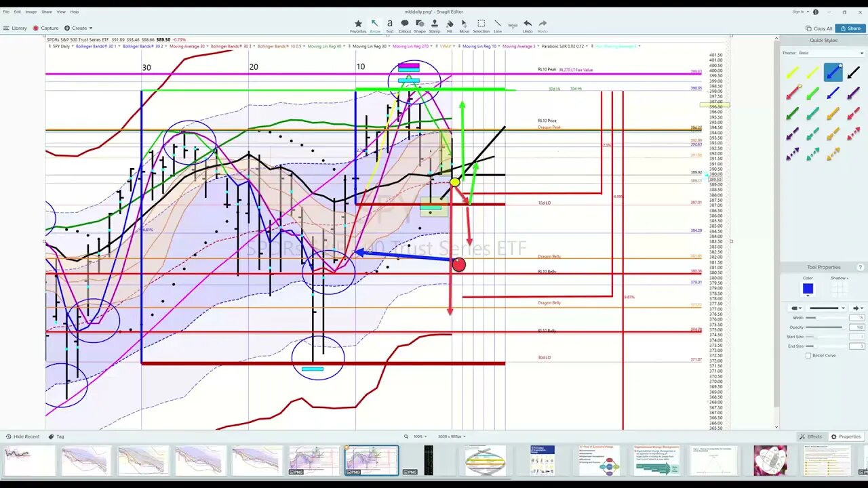Open the Edit menu

tap(17, 12)
